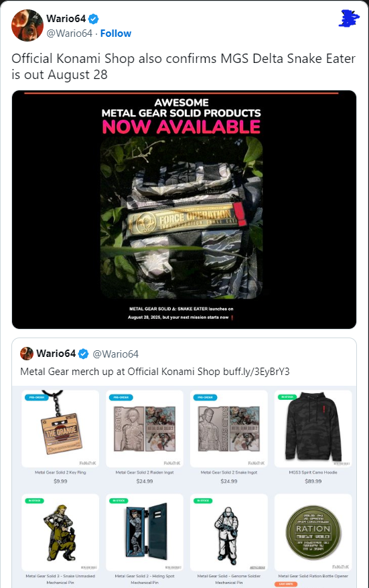369x588 pixels.
Task: Open the @Wario64 handle in the tweet header
Action: pyautogui.click(x=70, y=33)
